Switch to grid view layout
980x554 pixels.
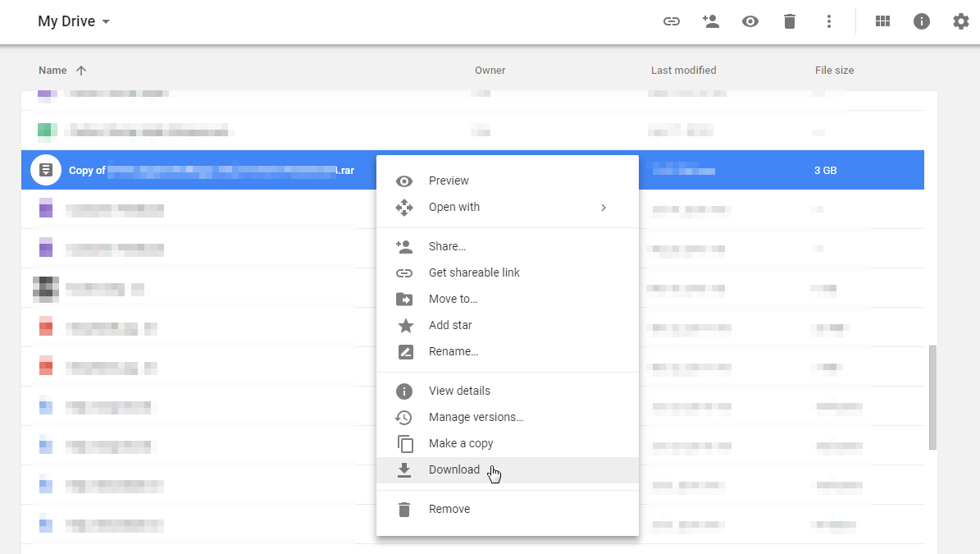(x=882, y=22)
